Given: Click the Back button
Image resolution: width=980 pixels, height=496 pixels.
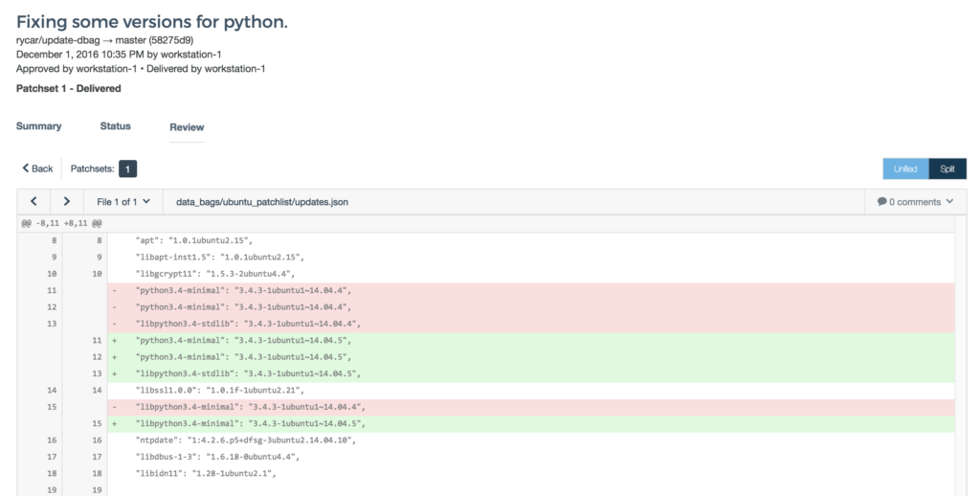Looking at the screenshot, I should 37,169.
